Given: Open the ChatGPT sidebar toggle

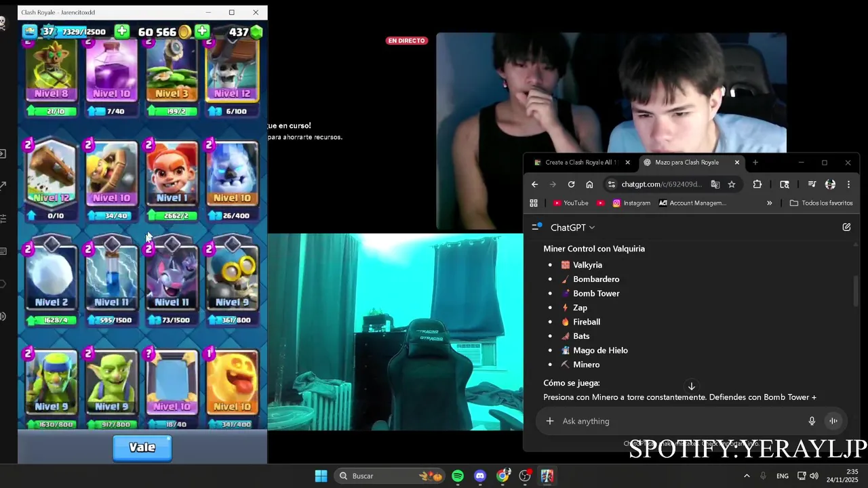Looking at the screenshot, I should pyautogui.click(x=537, y=227).
